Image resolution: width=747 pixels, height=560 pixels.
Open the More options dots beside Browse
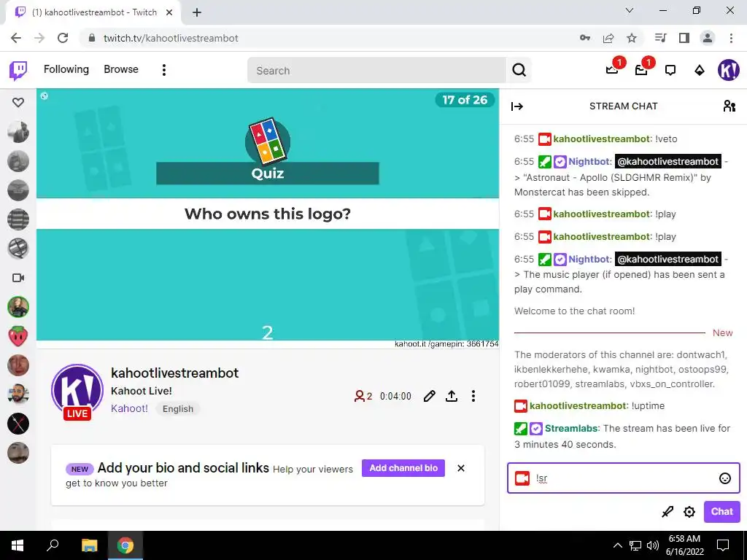click(x=164, y=71)
